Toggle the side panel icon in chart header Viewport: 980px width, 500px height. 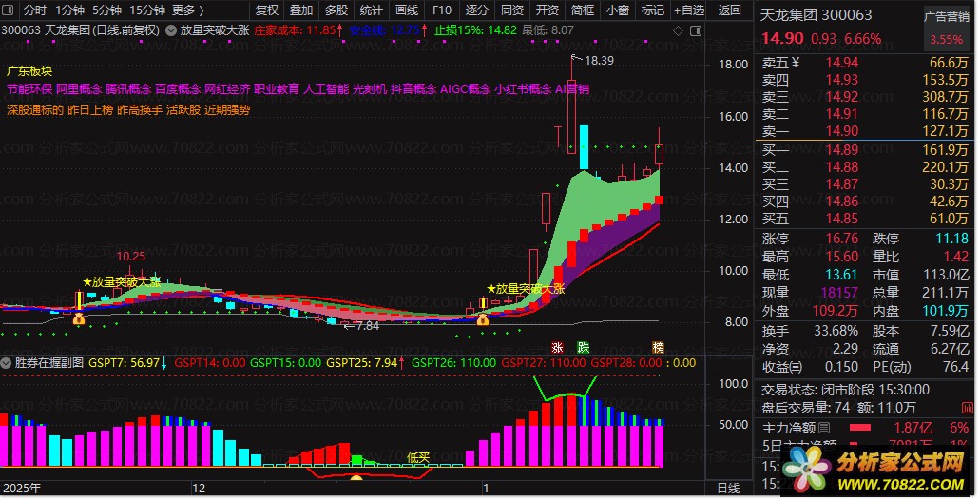click(695, 30)
